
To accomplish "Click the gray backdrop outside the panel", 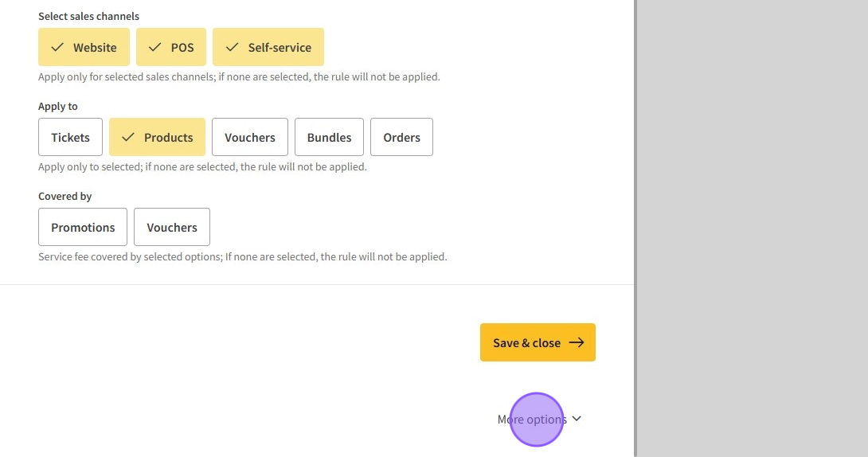I will point(753,228).
